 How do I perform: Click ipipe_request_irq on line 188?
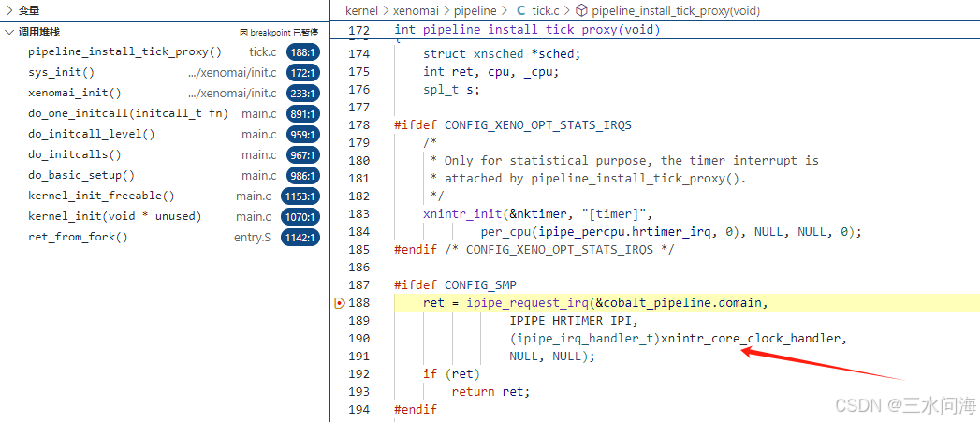(528, 303)
